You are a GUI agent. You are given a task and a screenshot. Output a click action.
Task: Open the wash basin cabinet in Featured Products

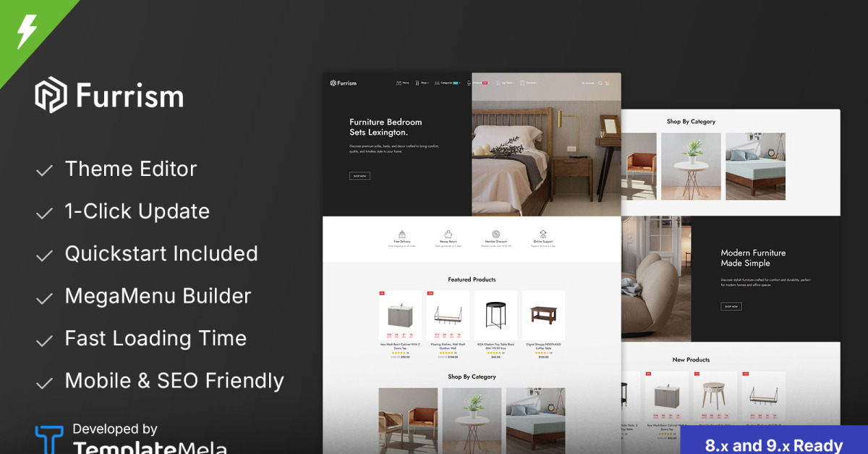[x=400, y=316]
